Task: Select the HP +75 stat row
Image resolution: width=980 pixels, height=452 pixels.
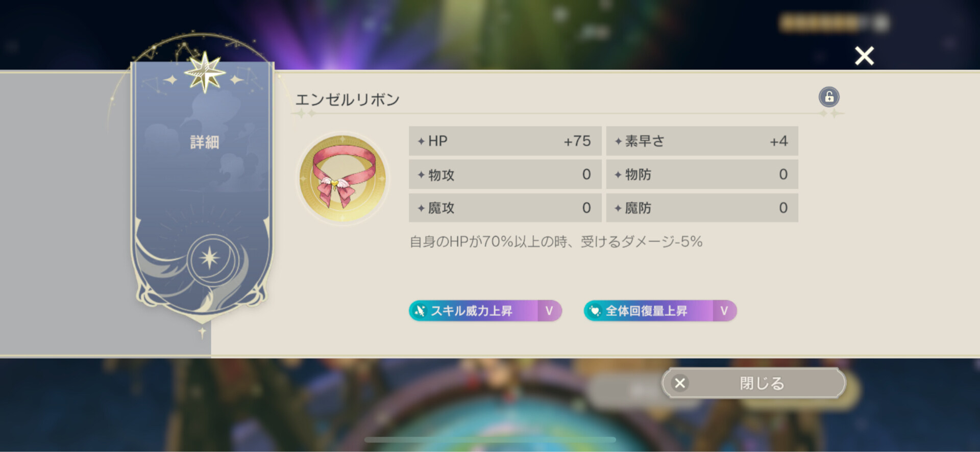Action: 505,141
